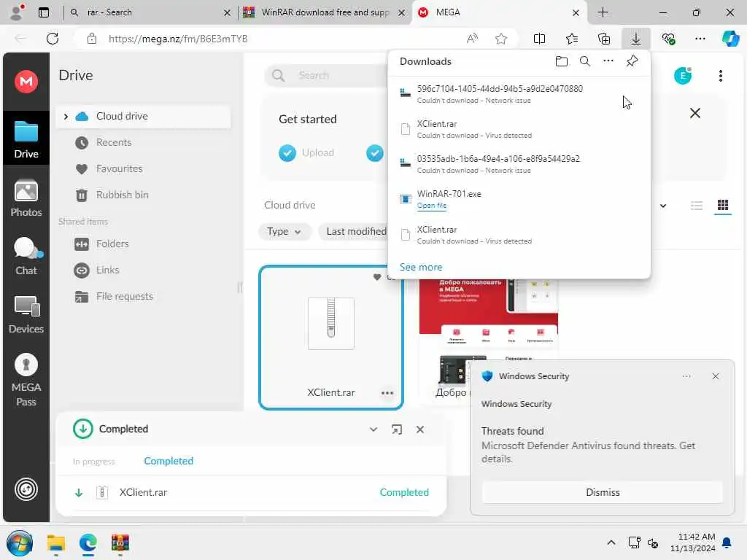Open the Type filter dropdown
747x560 pixels.
(284, 231)
